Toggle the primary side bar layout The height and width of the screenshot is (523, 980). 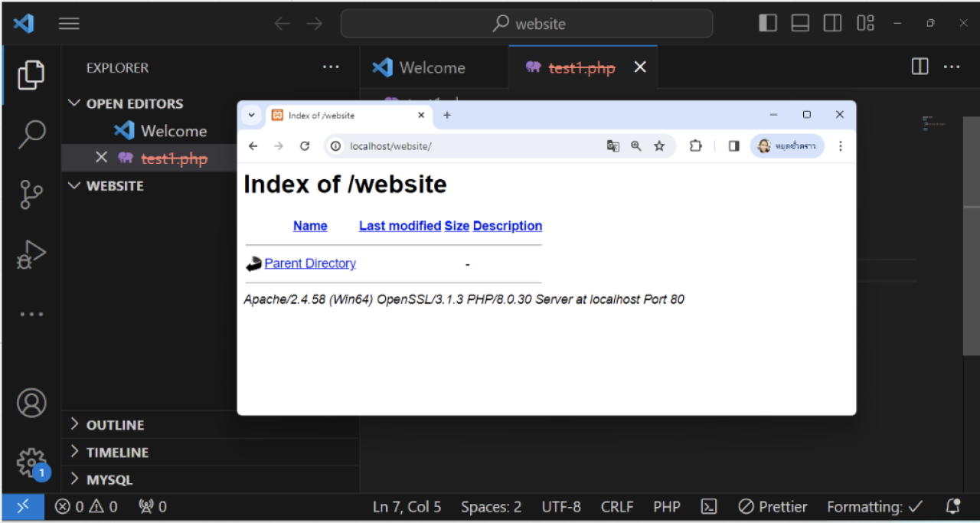(767, 24)
